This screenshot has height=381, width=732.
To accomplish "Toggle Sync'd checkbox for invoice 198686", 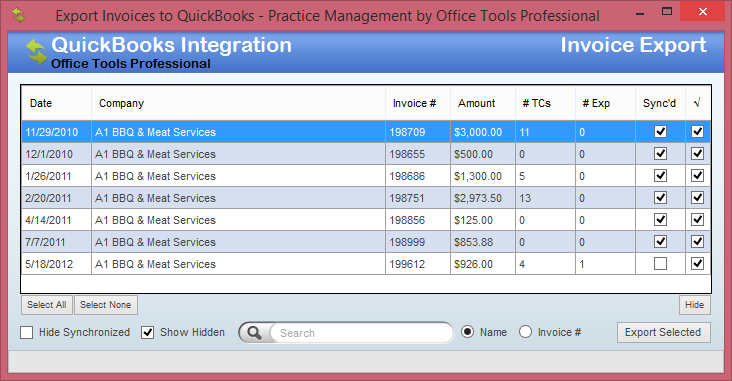I will tap(660, 176).
